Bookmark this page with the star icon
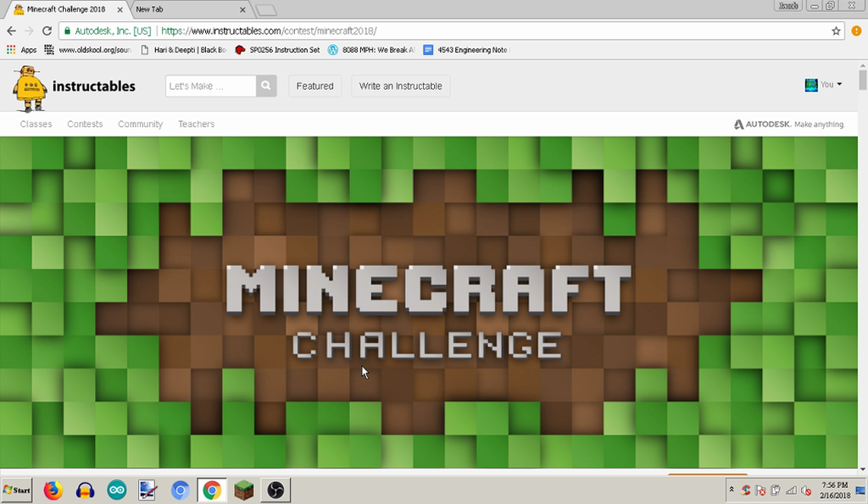This screenshot has height=504, width=868. pyautogui.click(x=836, y=30)
